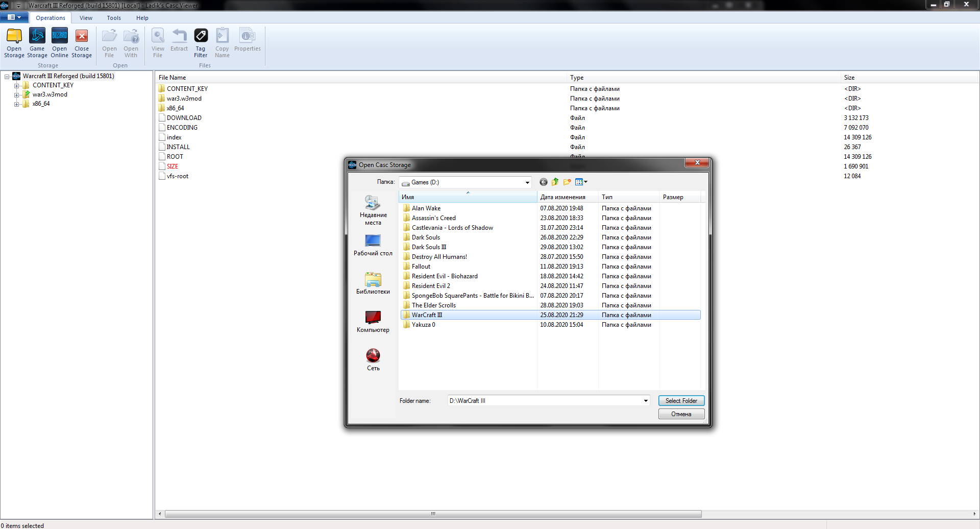
Task: Click the main horizontal scrollbar thumb
Action: (x=433, y=514)
